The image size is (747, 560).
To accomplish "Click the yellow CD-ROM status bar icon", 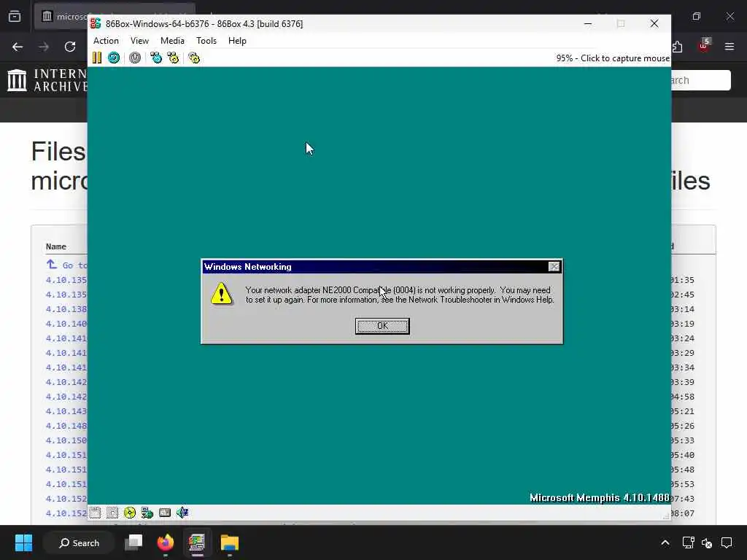I will point(130,513).
